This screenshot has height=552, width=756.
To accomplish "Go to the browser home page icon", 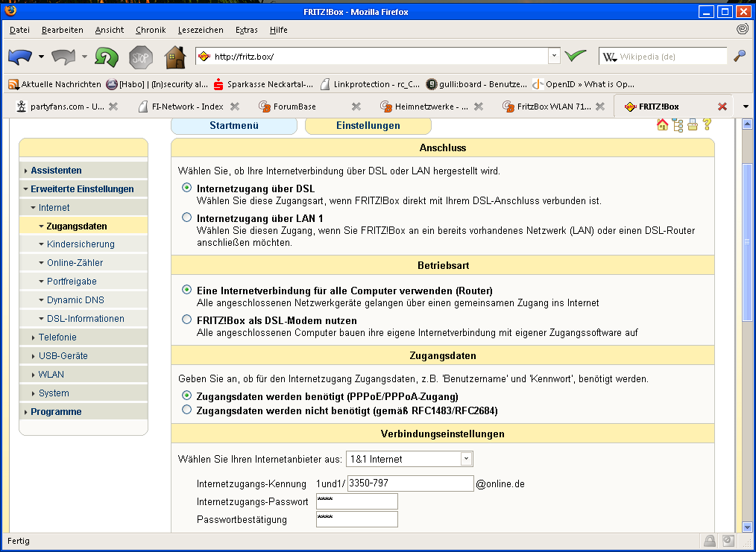I will pos(175,57).
